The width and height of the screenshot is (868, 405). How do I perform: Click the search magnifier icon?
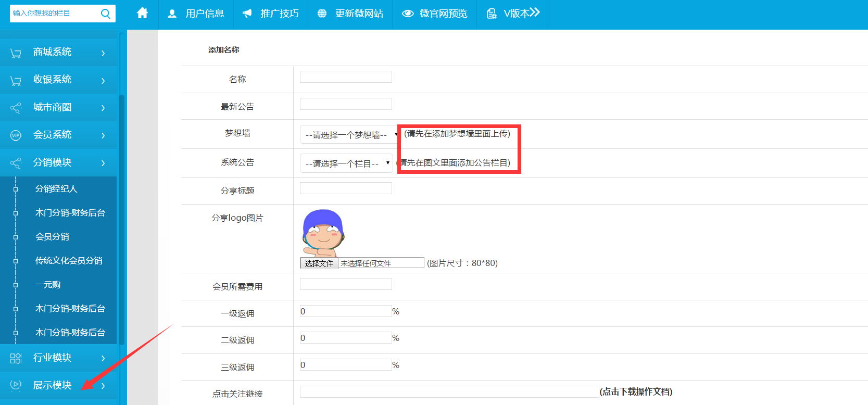105,14
